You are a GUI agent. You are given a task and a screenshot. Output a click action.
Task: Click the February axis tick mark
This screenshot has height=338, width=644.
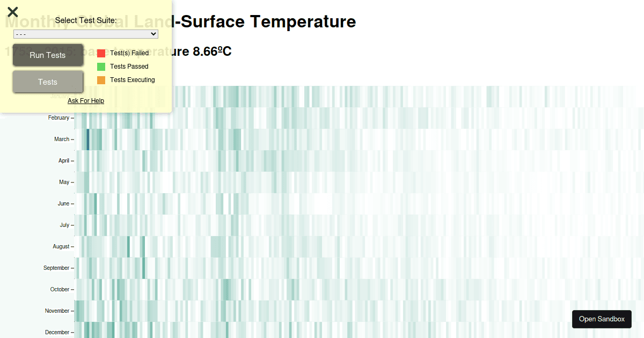[72, 117]
